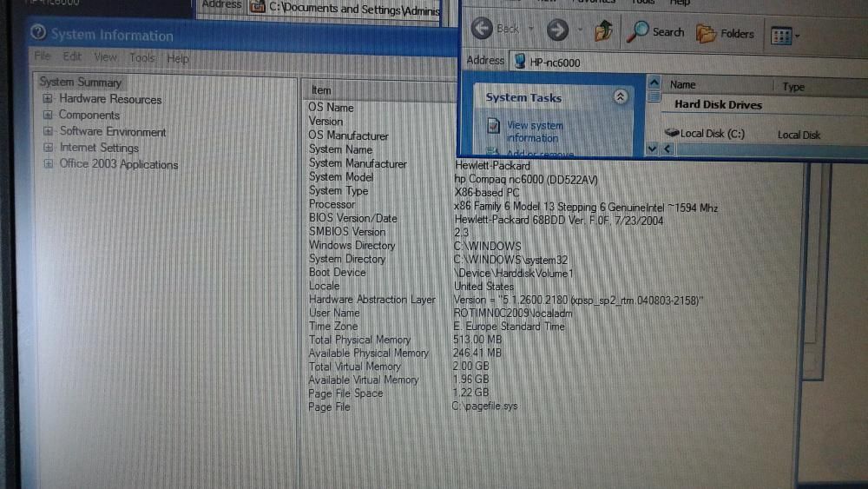
Task: Open the View menu in System Information
Action: [105, 57]
